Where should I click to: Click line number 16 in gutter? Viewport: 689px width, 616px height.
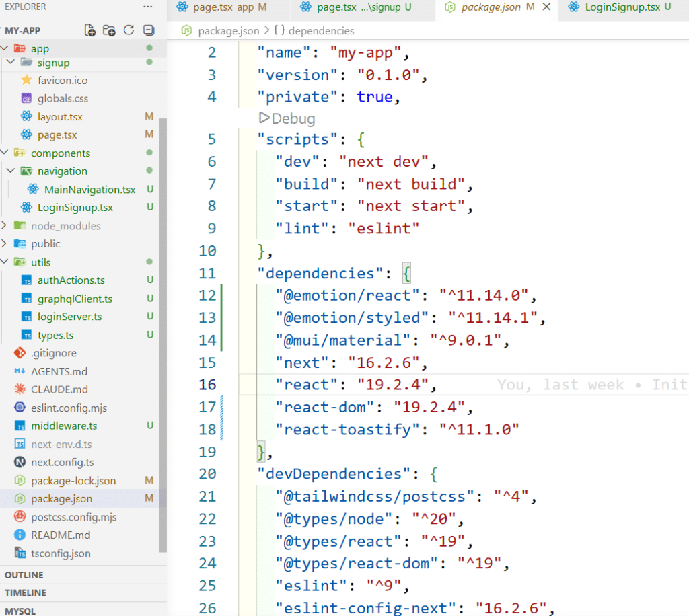(207, 385)
